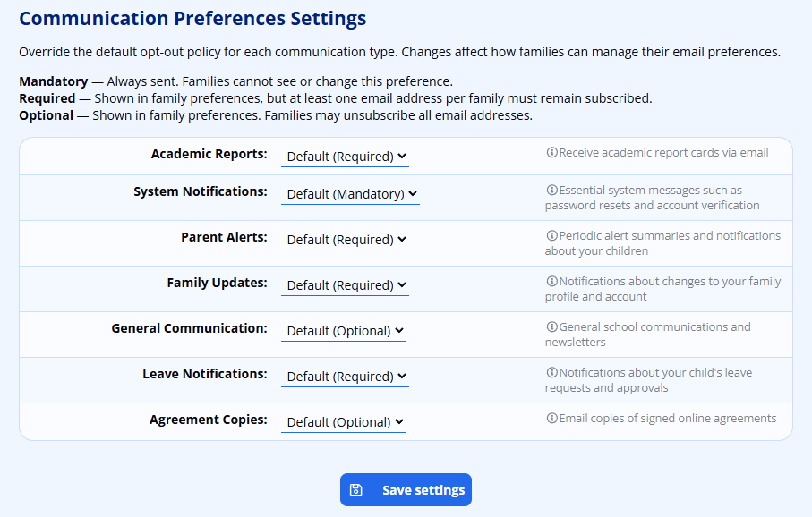Viewport: 812px width, 517px height.
Task: Open the Parent Alerts policy dropdown
Action: pyautogui.click(x=345, y=240)
